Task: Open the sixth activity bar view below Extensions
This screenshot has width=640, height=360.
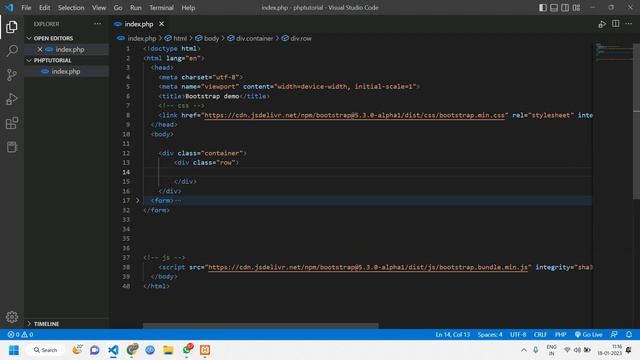Action: (x=12, y=147)
